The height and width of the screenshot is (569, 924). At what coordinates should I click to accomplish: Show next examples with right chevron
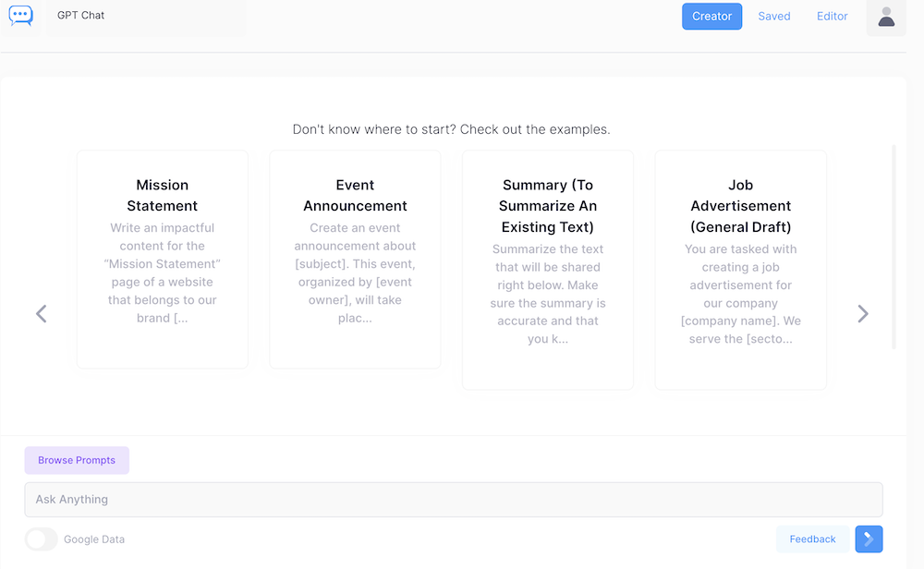(862, 314)
